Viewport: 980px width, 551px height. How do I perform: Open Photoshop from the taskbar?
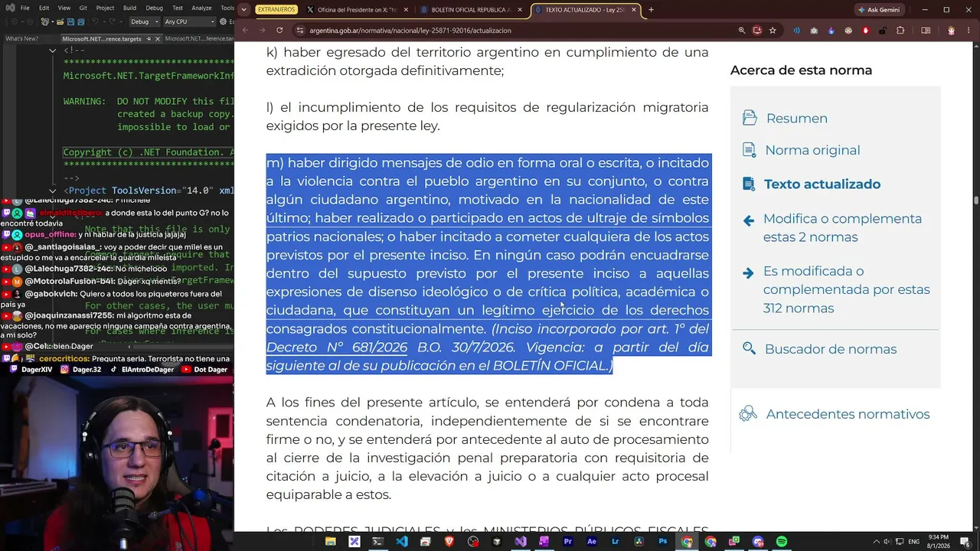663,542
